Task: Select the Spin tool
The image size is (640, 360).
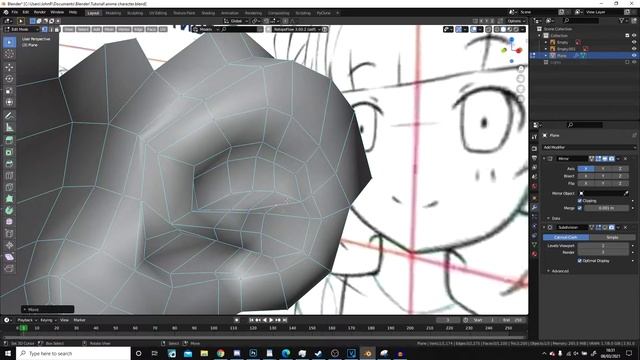Action: pyautogui.click(x=9, y=211)
